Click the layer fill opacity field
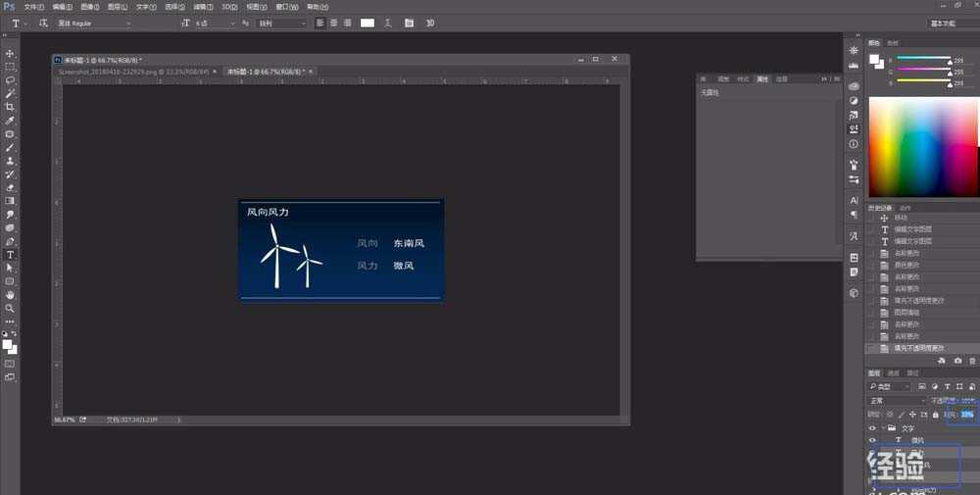The width and height of the screenshot is (980, 495). 967,415
